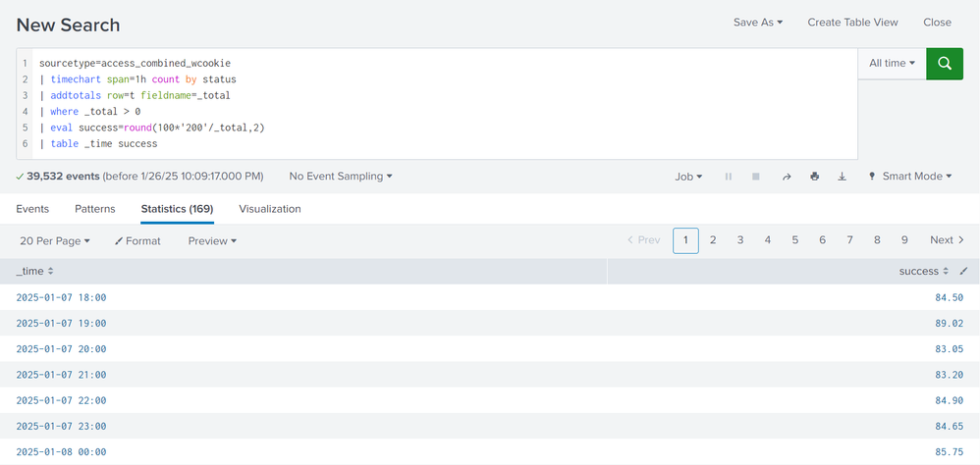Sort by the _time column
This screenshot has height=465, width=980.
click(35, 271)
